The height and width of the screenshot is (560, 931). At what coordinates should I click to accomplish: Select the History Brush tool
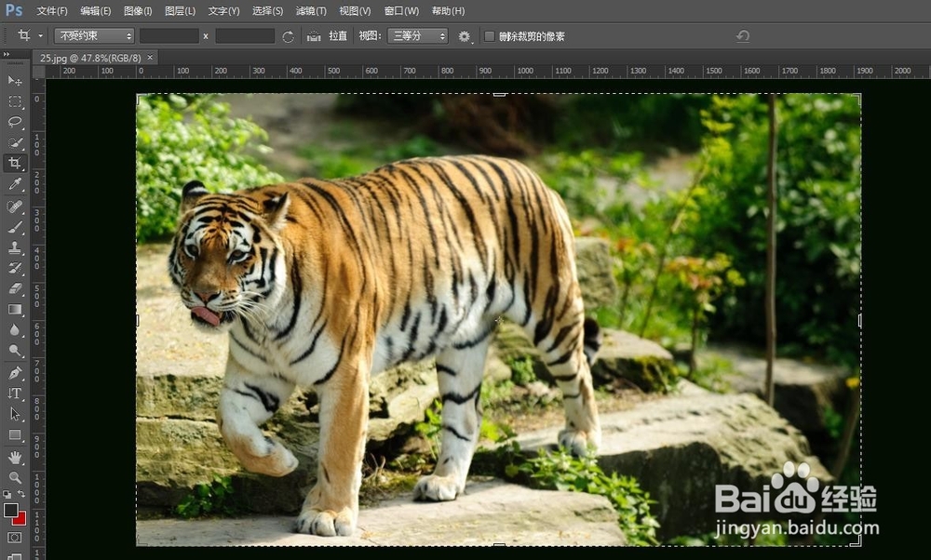pos(15,268)
